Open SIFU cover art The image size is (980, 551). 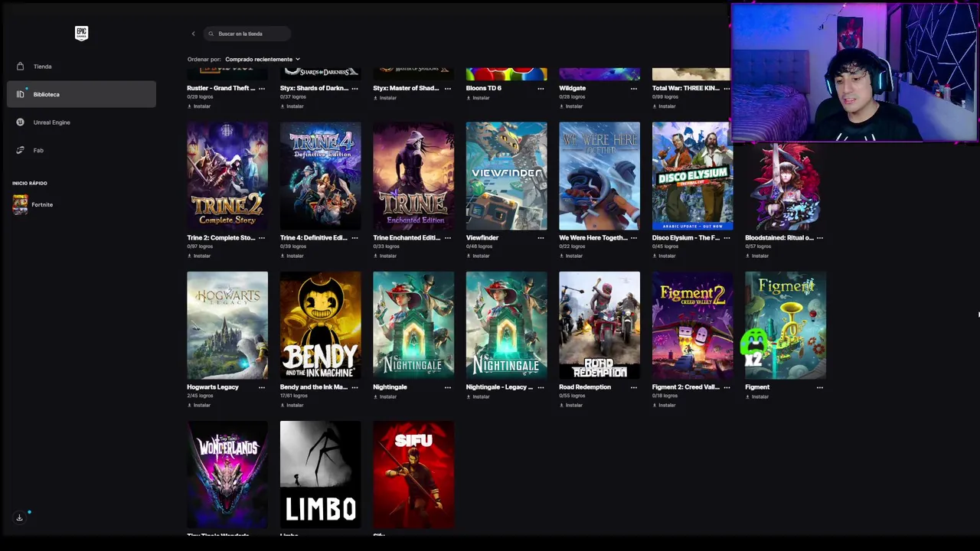413,474
